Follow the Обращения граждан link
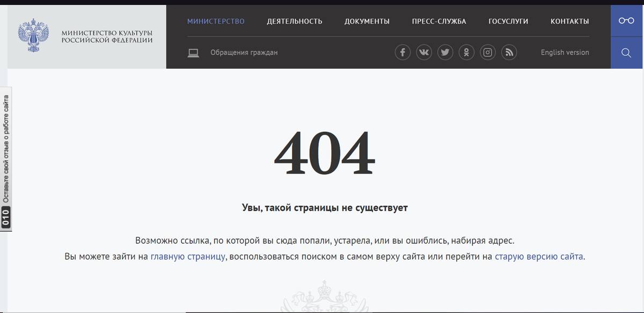This screenshot has width=644, height=313. coord(244,53)
